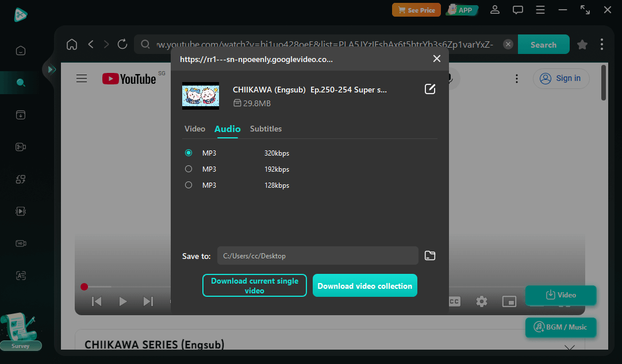Open YouTube guide hamburger menu
Viewport: 622px width, 364px height.
click(81, 79)
